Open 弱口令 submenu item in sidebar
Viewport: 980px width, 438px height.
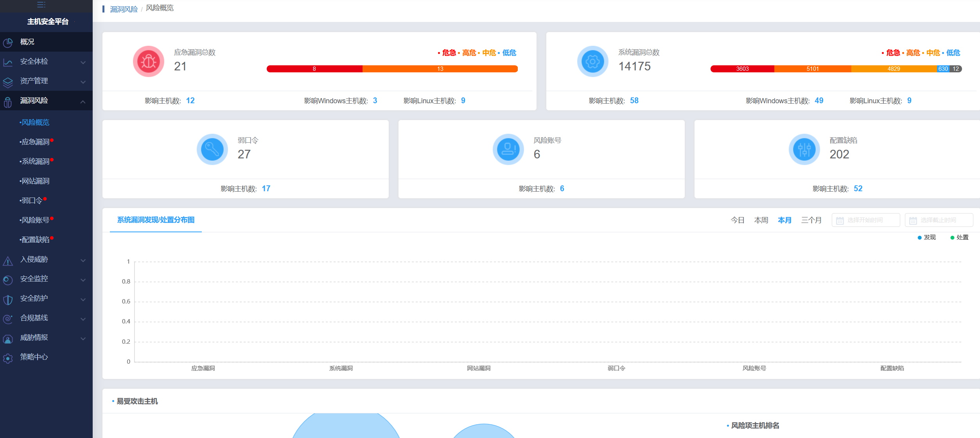pos(31,201)
